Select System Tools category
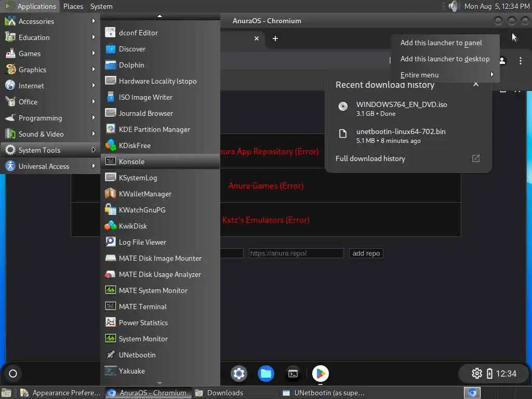Screen dimensions: 532x399 click(50, 150)
